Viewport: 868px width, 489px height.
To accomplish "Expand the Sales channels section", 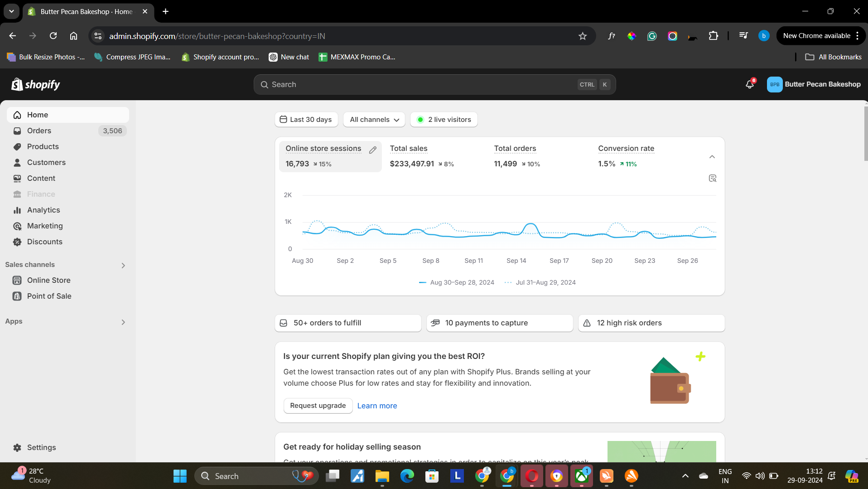I will click(x=123, y=266).
